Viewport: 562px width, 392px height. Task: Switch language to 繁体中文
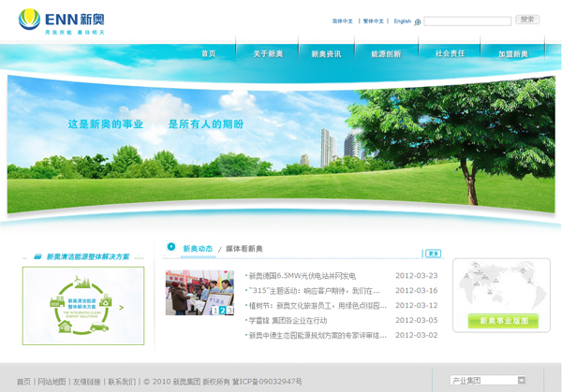[x=373, y=21]
